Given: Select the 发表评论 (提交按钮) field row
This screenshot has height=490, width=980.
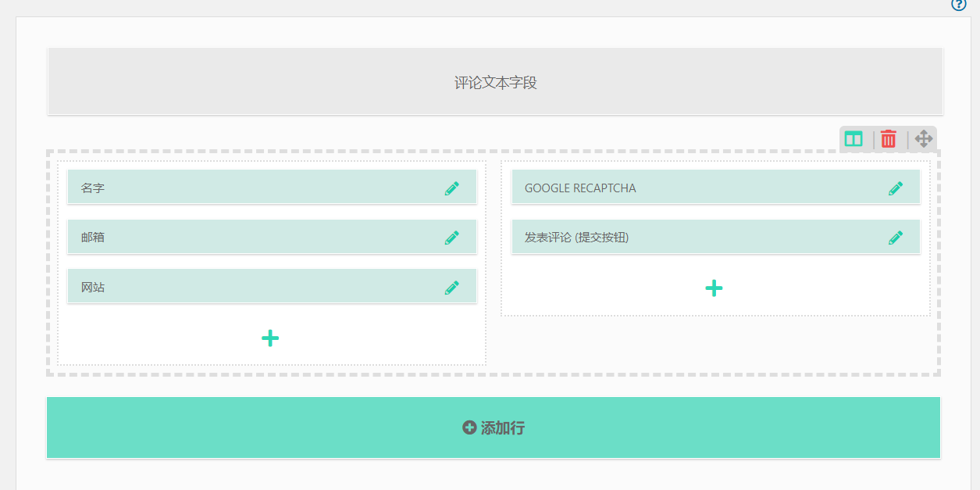Looking at the screenshot, I should [716, 237].
